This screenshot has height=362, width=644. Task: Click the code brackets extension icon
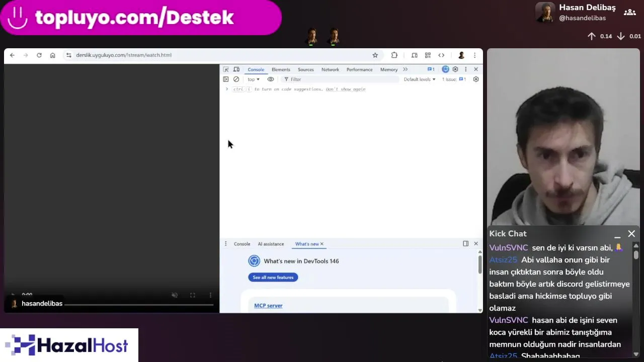pos(441,55)
